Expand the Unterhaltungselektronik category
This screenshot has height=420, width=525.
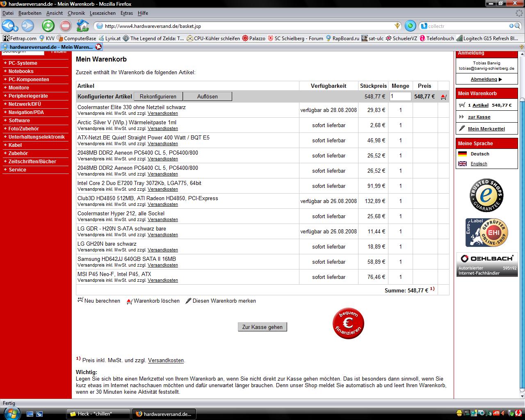(37, 137)
